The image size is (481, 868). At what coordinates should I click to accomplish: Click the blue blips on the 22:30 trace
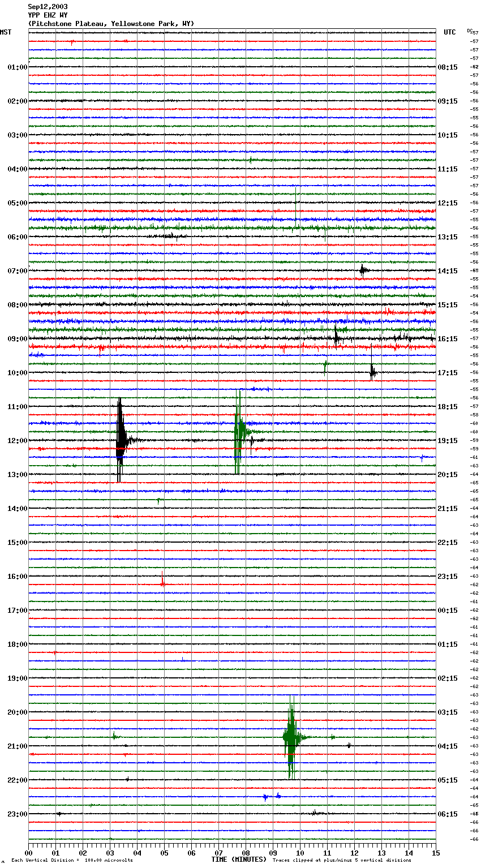(272, 797)
